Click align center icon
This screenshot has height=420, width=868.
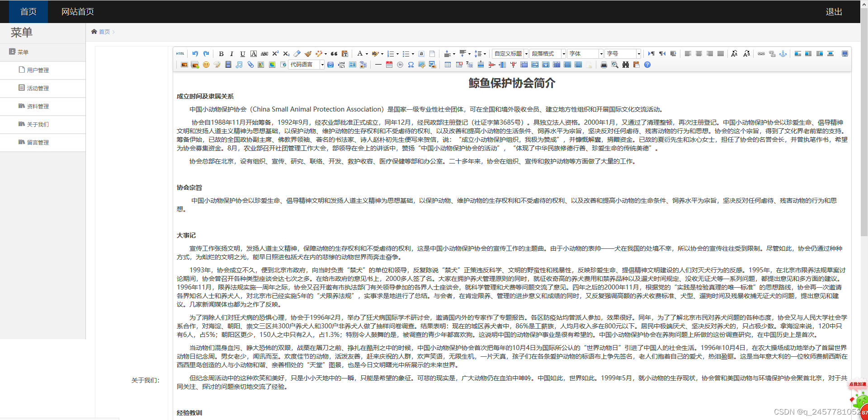(699, 54)
